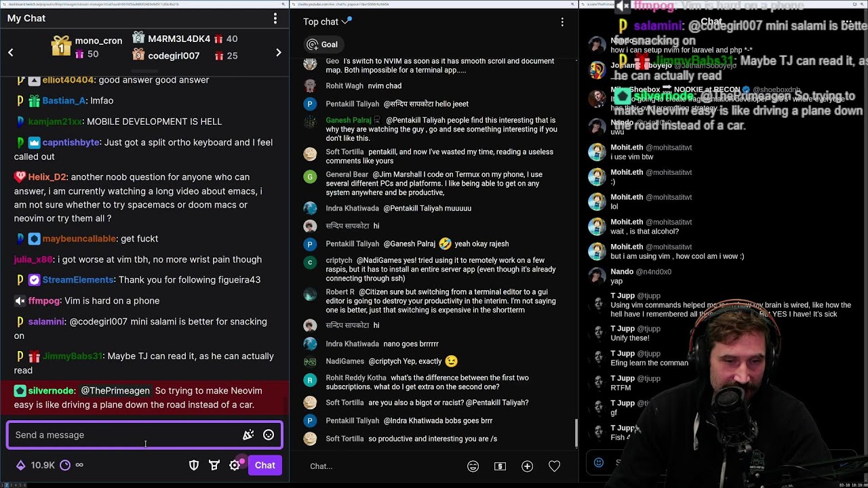The height and width of the screenshot is (488, 868).
Task: Open My Chat three-dot options menu
Action: coord(275,18)
